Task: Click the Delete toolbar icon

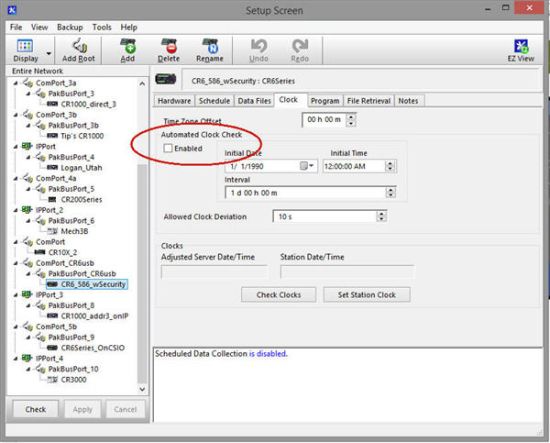Action: pyautogui.click(x=169, y=50)
